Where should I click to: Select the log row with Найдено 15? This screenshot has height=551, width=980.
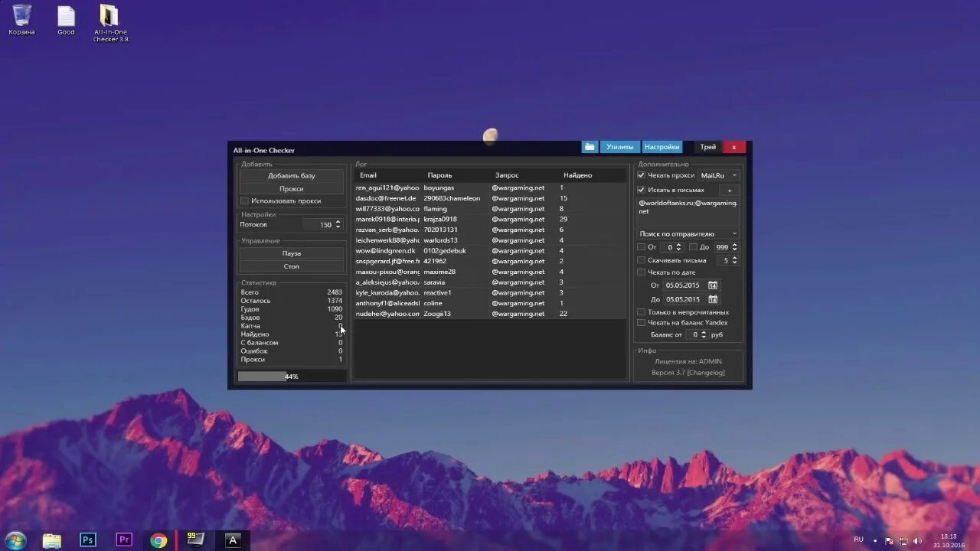(x=490, y=198)
